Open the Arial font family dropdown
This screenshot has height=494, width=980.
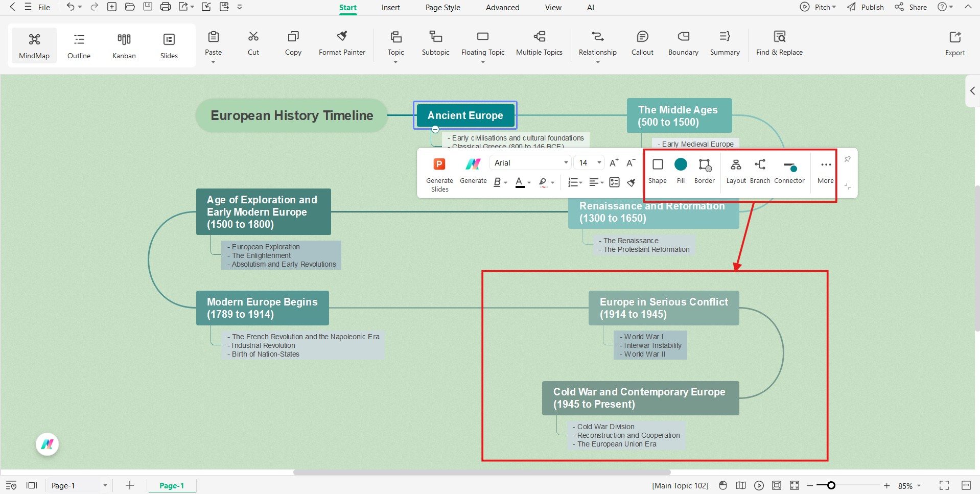point(530,162)
